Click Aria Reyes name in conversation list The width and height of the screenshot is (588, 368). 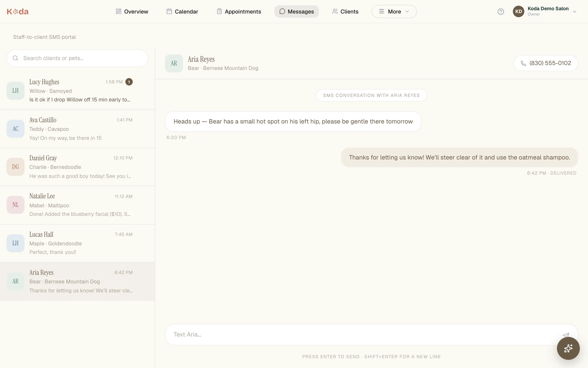pos(41,272)
